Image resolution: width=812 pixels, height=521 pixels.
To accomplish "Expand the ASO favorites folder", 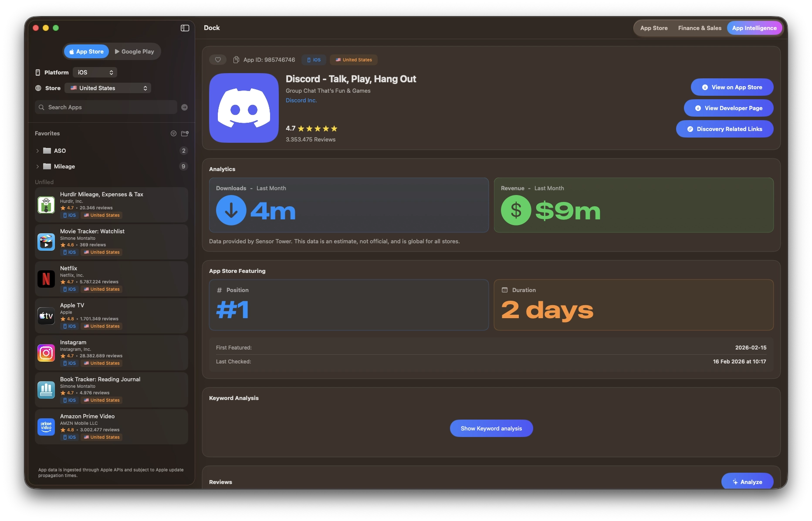I will click(37, 151).
